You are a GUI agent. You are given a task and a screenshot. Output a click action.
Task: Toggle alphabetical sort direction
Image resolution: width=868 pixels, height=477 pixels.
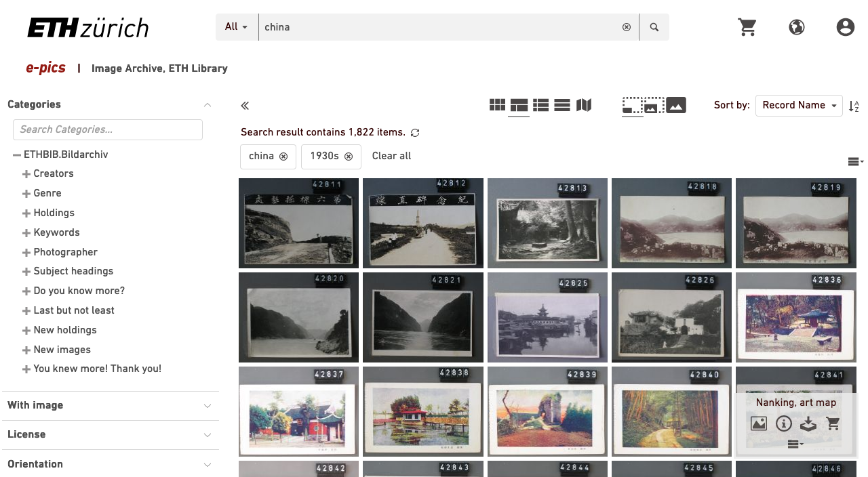854,106
